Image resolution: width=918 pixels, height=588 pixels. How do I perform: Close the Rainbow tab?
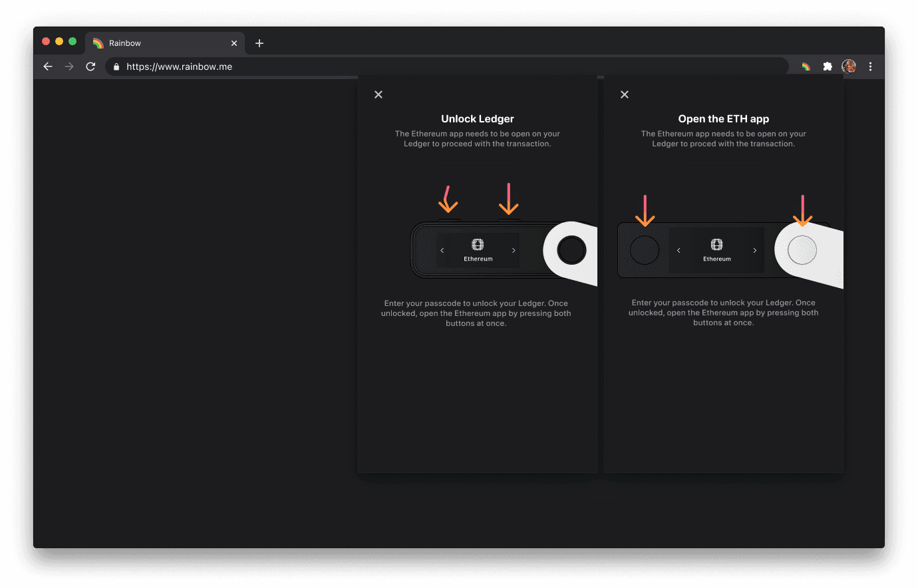tap(234, 43)
